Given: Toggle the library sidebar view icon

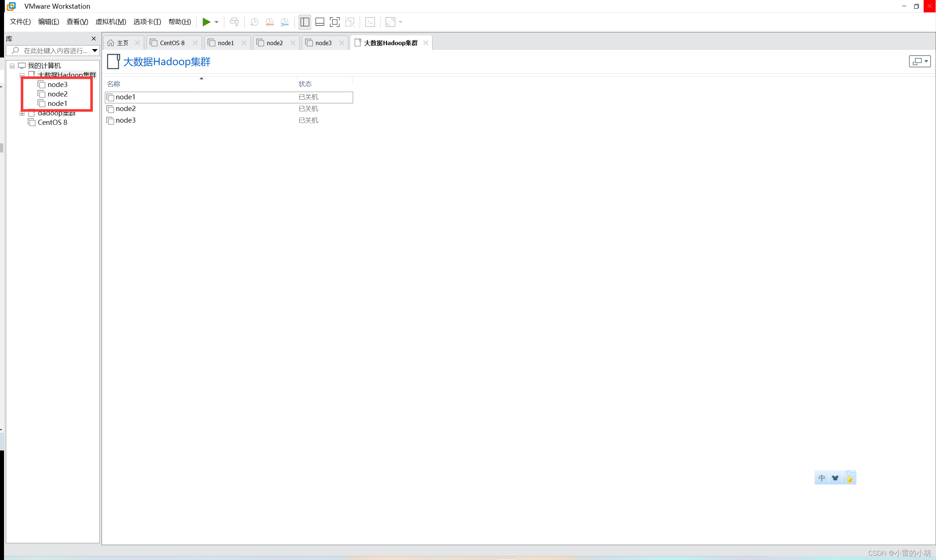Looking at the screenshot, I should 305,22.
